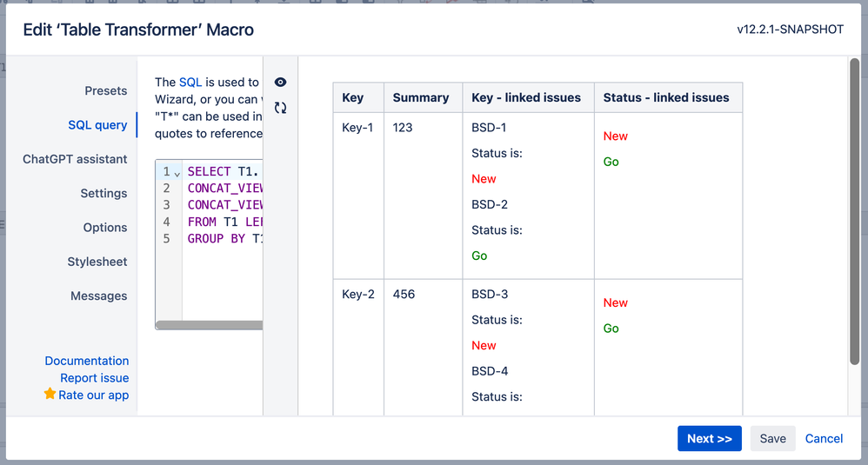Click the star icon beside Rate our app

[50, 394]
